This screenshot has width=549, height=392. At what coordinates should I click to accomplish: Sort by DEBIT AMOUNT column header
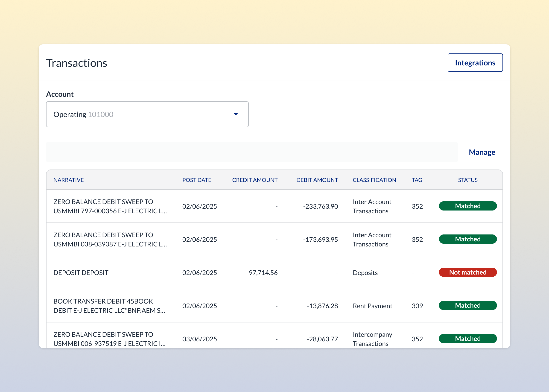pos(317,180)
